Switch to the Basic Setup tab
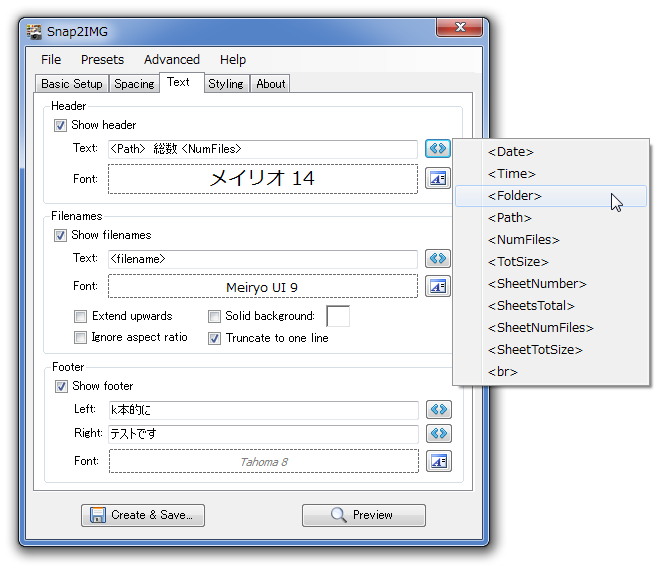This screenshot has height=568, width=659. pos(72,84)
